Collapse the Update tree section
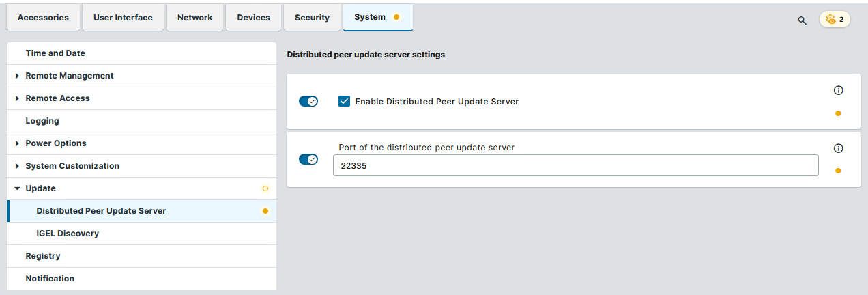Viewport: 868px width, 295px height. point(17,188)
